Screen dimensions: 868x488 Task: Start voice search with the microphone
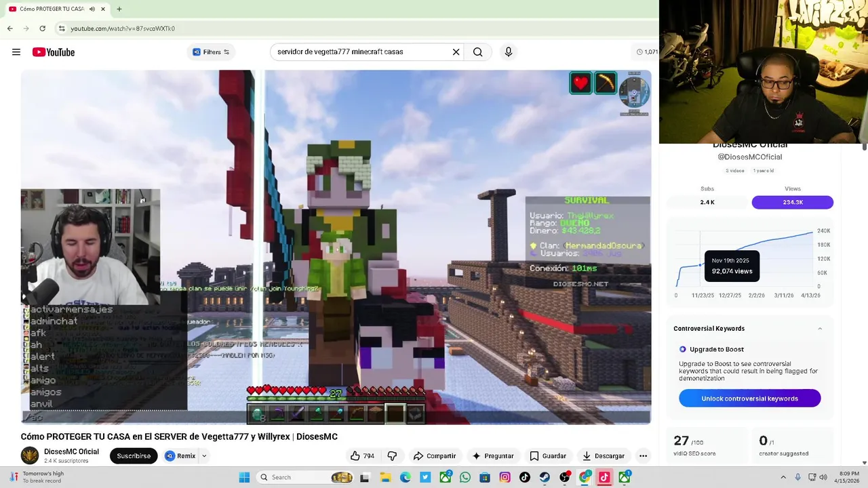pos(508,52)
